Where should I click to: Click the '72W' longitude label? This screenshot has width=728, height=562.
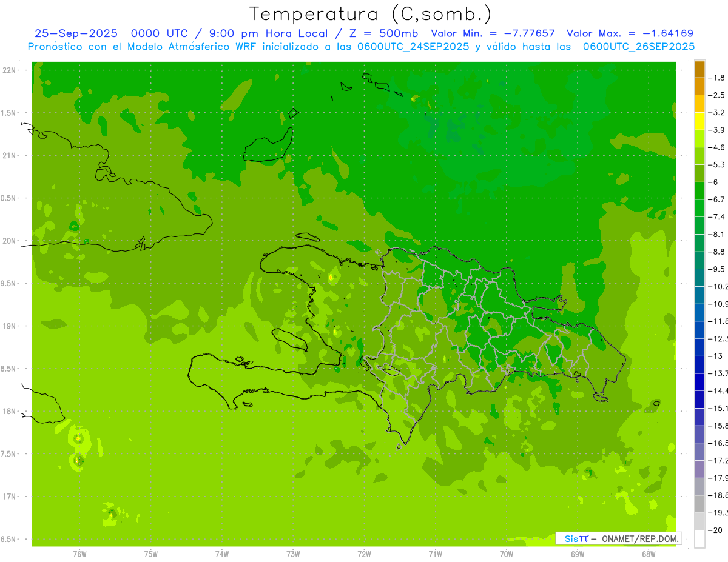[364, 554]
